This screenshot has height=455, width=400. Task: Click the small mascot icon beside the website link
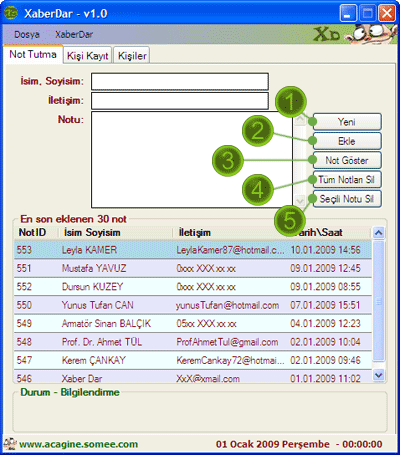point(10,444)
